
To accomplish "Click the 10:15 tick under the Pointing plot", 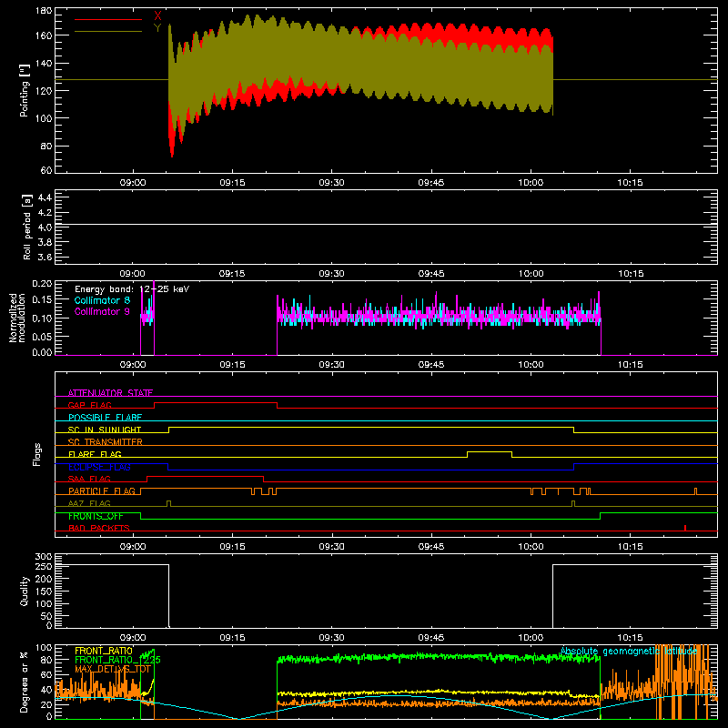I will point(630,183).
